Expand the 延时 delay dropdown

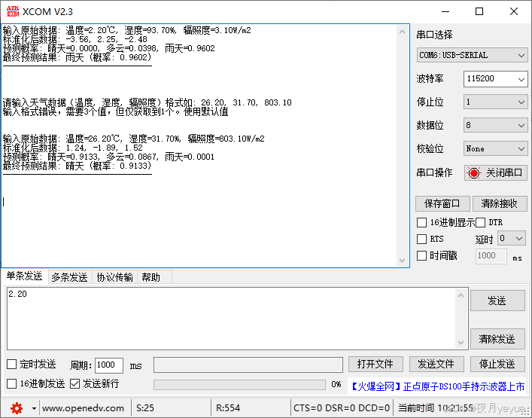coord(511,238)
